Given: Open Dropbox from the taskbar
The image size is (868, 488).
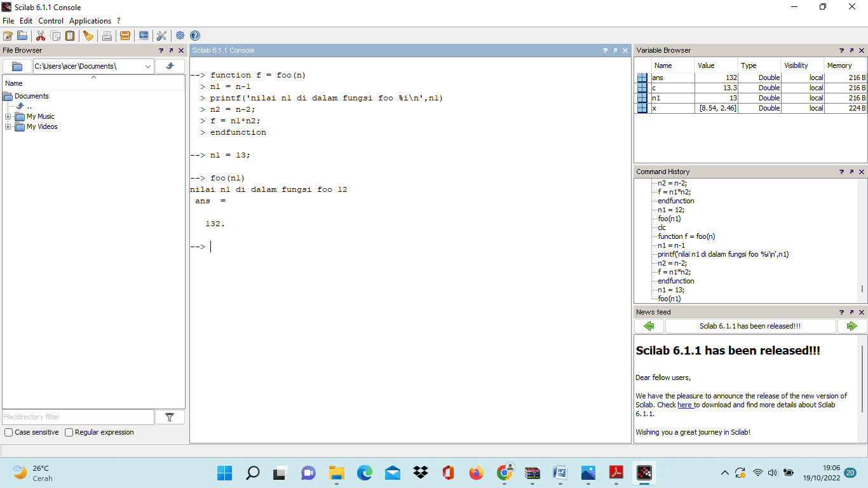Looking at the screenshot, I should coord(420,473).
